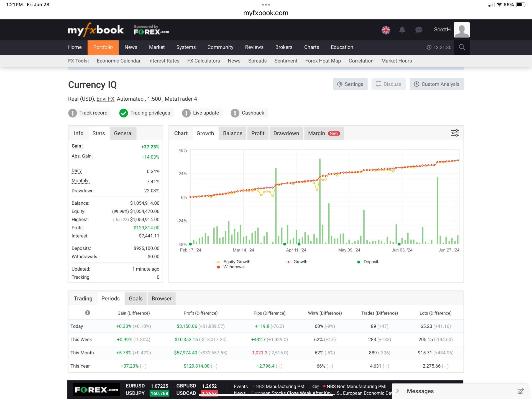Switch to the Goals tab
Screen dimensions: 532x399
[x=135, y=298]
